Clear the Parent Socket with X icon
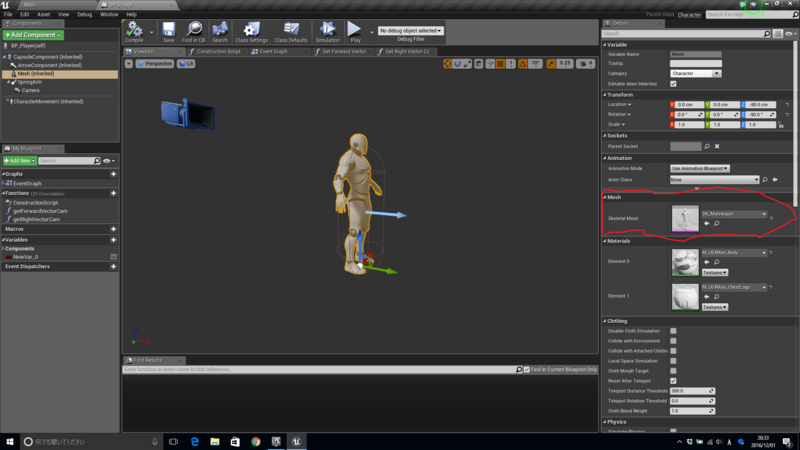Image resolution: width=800 pixels, height=450 pixels. tap(717, 146)
